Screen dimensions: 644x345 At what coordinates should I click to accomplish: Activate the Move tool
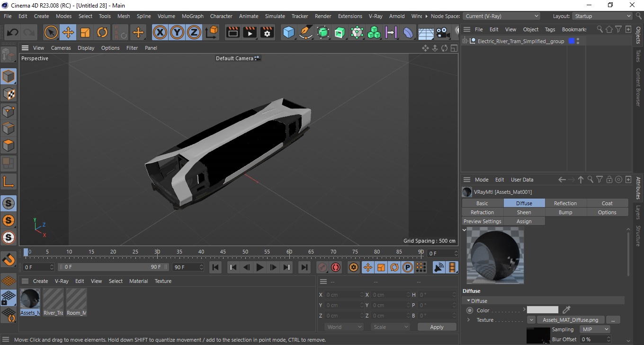(68, 33)
